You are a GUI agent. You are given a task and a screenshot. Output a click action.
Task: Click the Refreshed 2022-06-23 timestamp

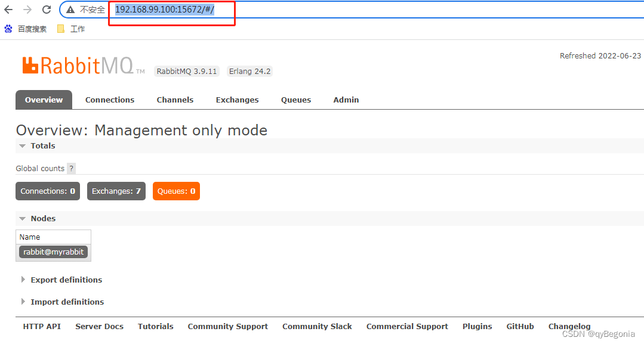pyautogui.click(x=600, y=56)
